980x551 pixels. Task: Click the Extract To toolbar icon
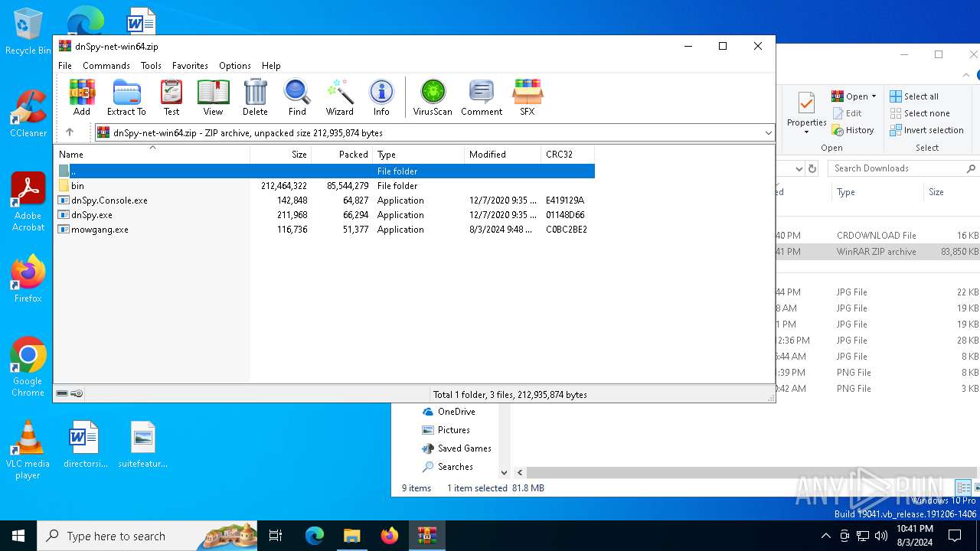pos(126,97)
